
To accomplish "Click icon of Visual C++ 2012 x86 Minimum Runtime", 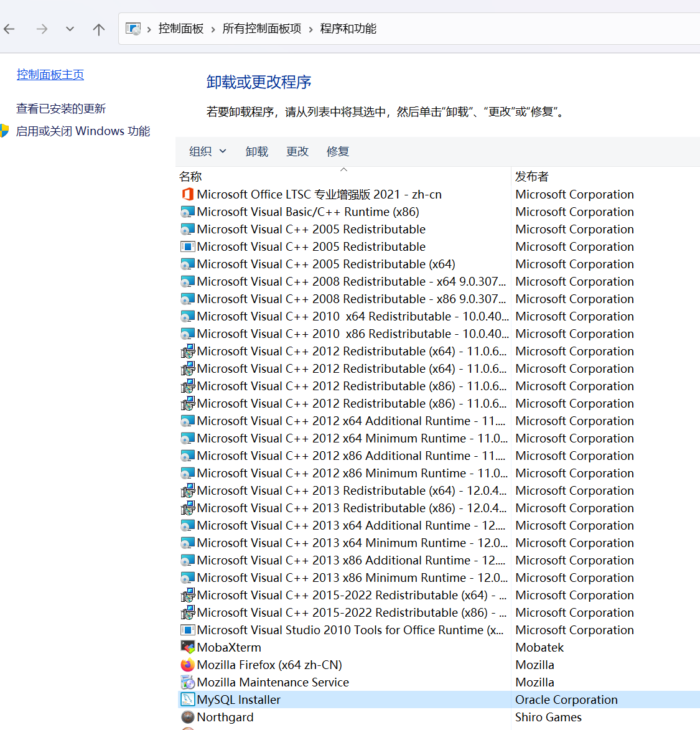I will point(187,474).
